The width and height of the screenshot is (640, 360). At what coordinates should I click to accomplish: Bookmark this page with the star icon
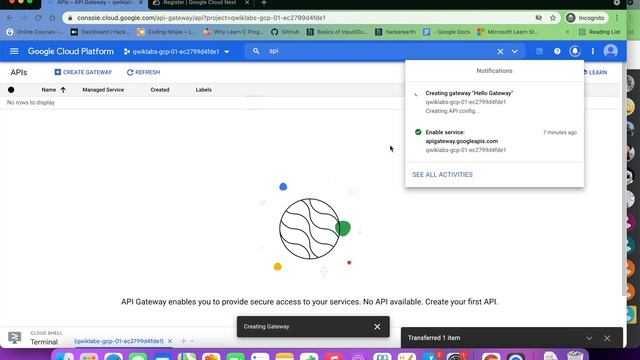553,18
